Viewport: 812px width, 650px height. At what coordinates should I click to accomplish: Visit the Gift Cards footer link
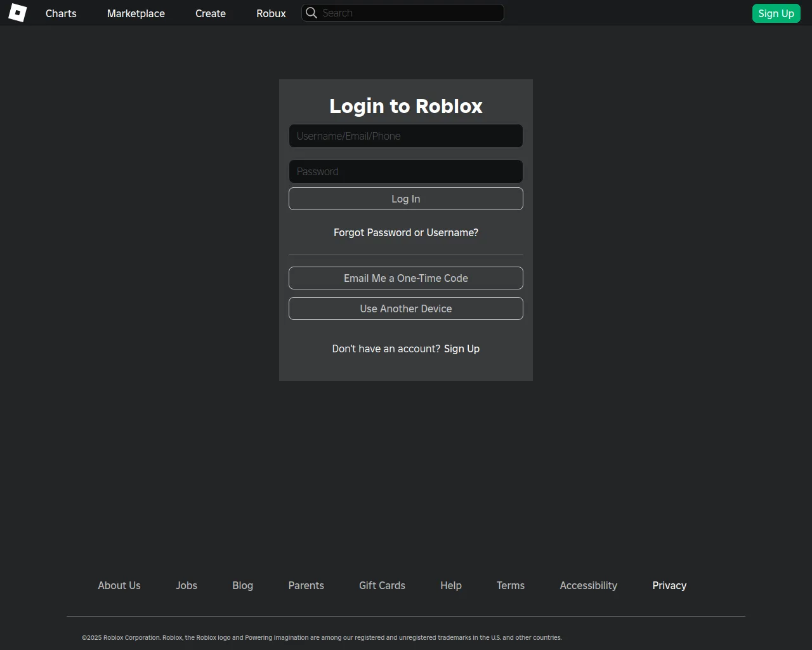[x=382, y=585]
